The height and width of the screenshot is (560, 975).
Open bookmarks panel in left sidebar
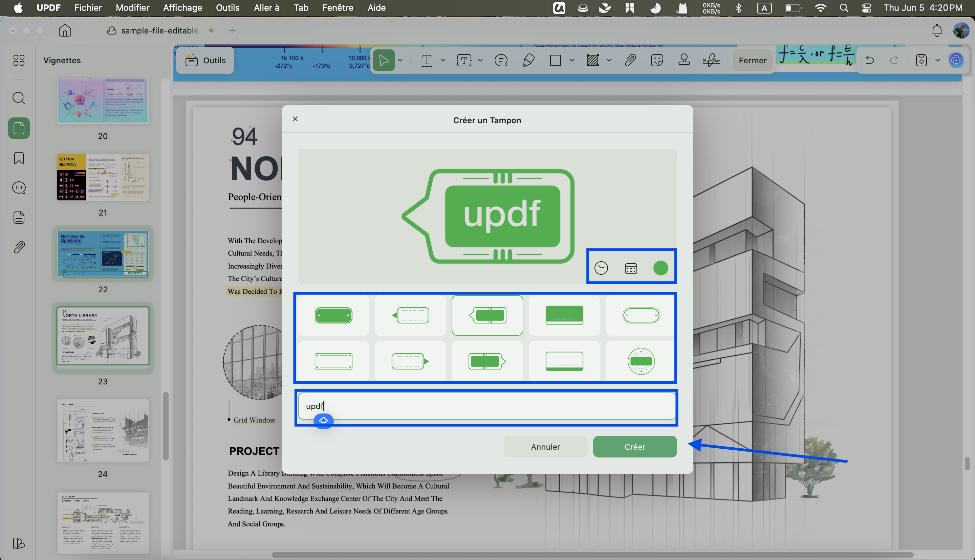19,158
